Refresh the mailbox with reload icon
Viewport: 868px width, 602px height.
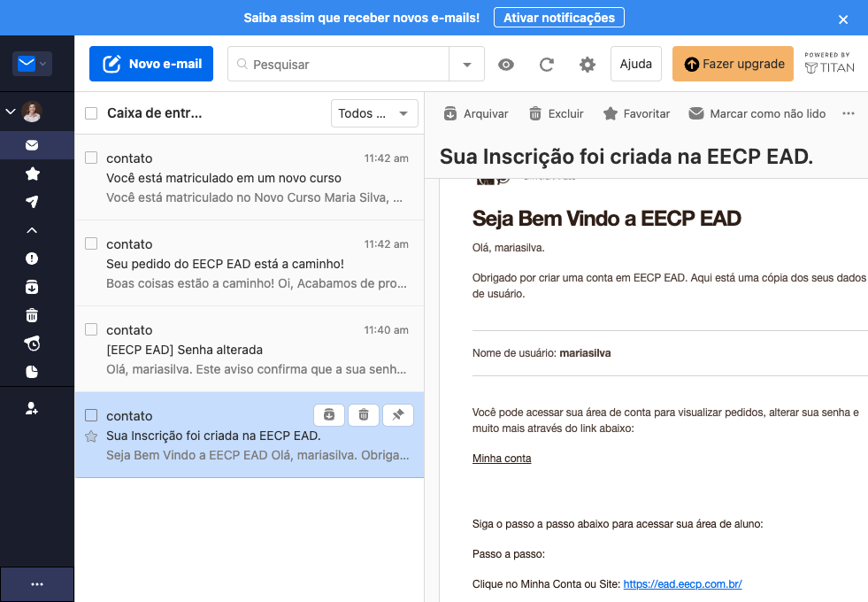coord(547,65)
